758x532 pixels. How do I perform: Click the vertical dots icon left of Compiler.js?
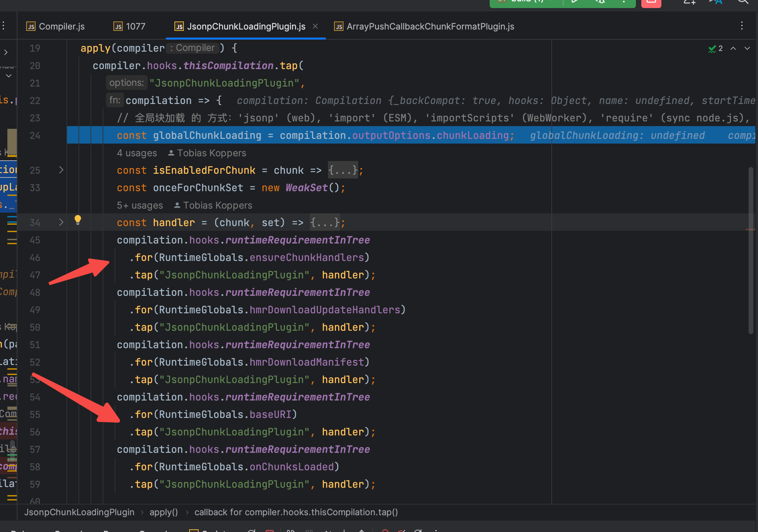(x=3, y=26)
